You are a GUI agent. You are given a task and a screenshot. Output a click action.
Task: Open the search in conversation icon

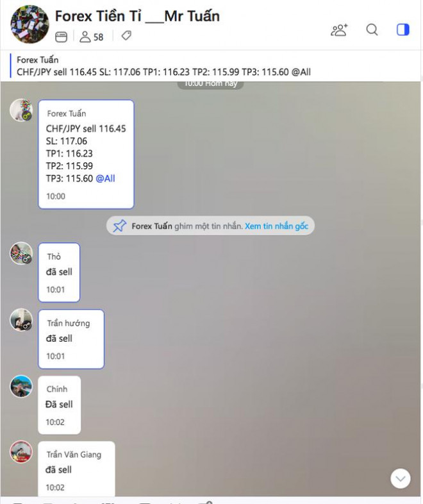pyautogui.click(x=372, y=29)
